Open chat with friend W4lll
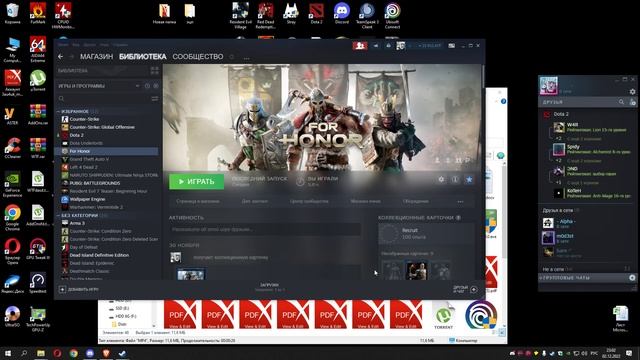 click(592, 127)
